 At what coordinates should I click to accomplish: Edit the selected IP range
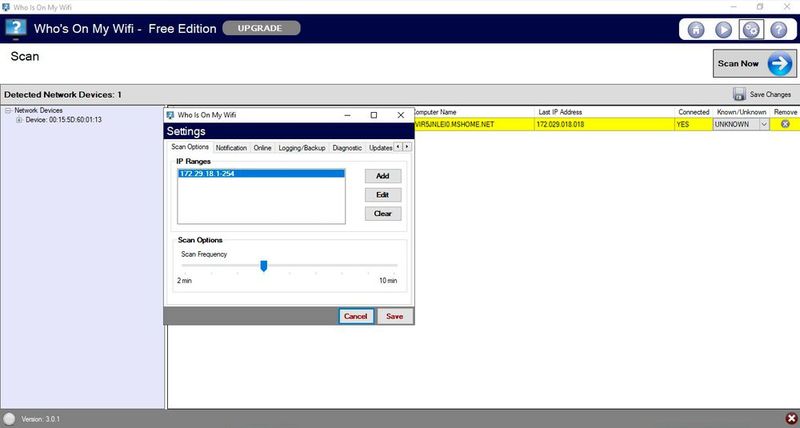383,195
